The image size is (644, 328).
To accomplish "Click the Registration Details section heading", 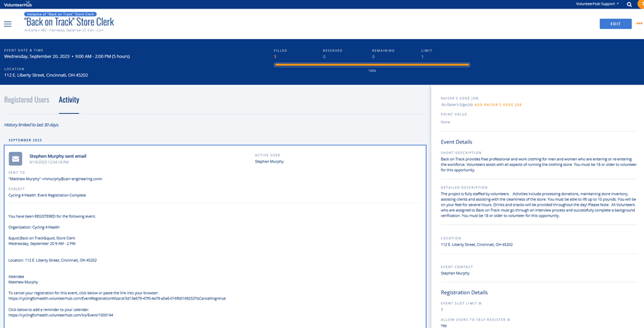I will click(464, 293).
